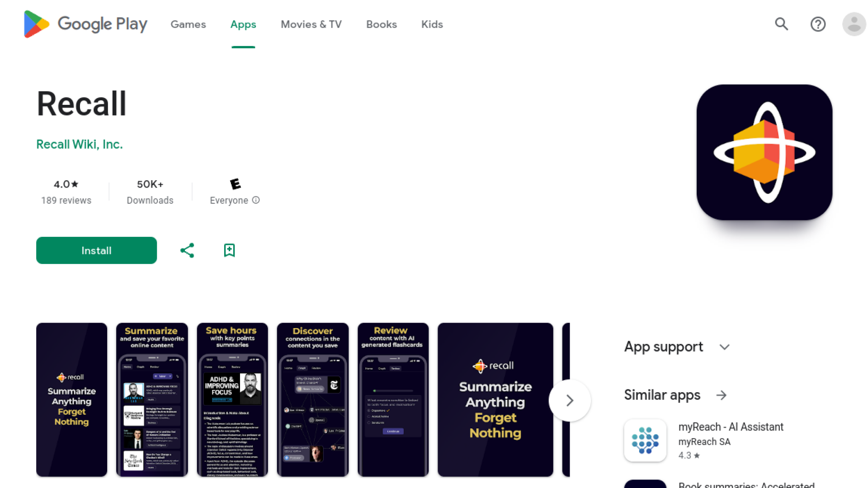Click the Install button
The width and height of the screenshot is (868, 488).
pyautogui.click(x=96, y=250)
